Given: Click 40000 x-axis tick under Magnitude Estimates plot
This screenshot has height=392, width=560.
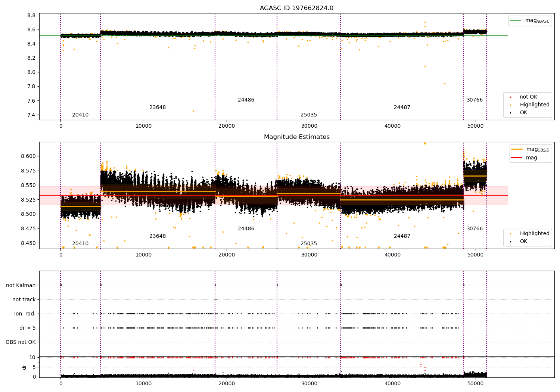Looking at the screenshot, I should pos(392,255).
